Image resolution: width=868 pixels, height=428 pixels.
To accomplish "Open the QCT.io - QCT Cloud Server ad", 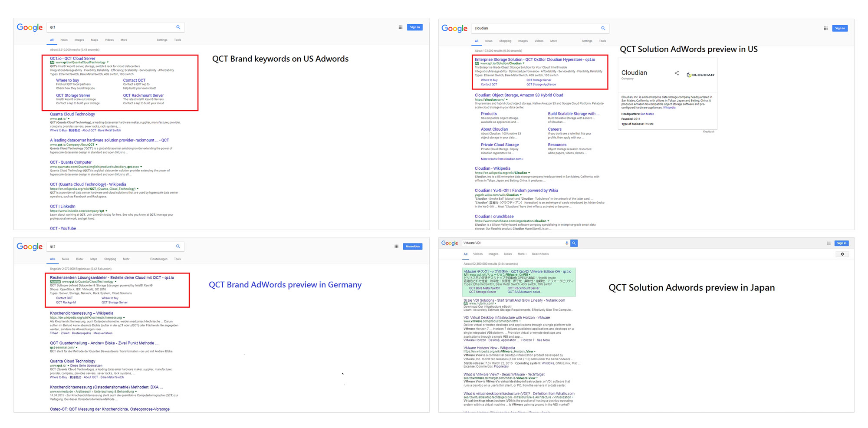I will (x=72, y=58).
